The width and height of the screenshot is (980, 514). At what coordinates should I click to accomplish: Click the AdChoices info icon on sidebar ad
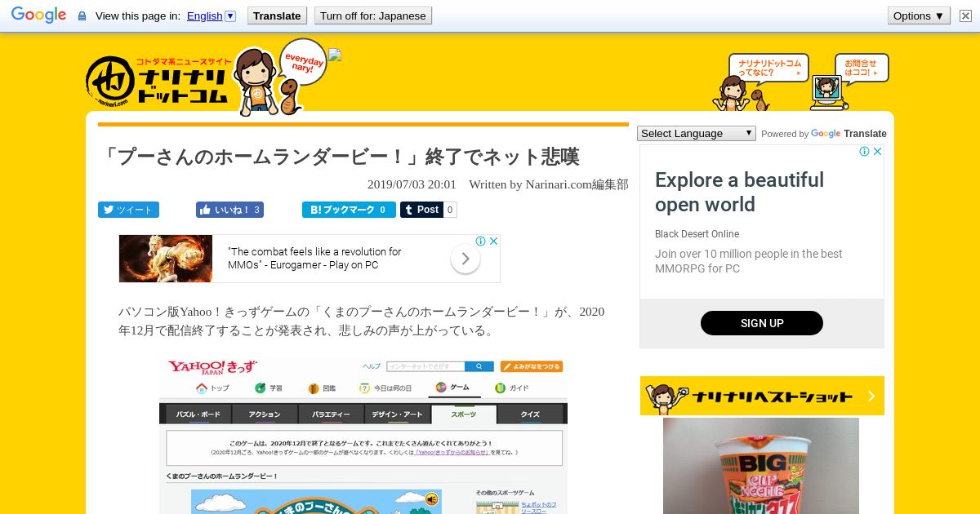864,152
